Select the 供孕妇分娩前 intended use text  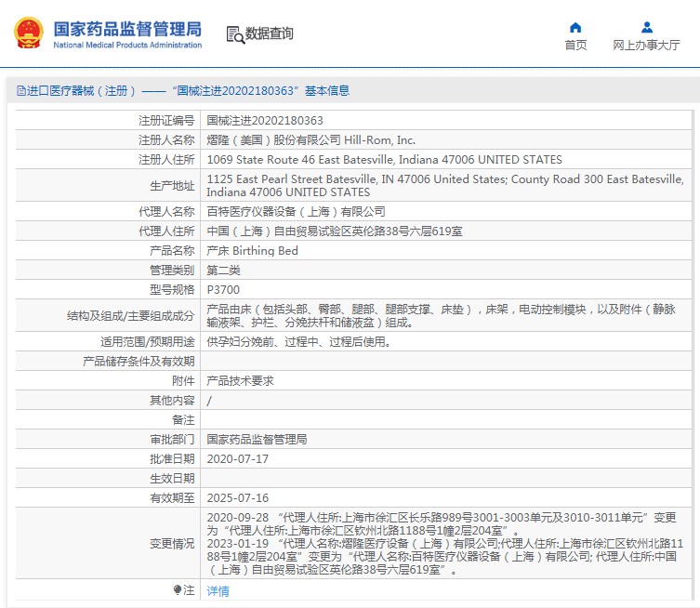pos(299,342)
